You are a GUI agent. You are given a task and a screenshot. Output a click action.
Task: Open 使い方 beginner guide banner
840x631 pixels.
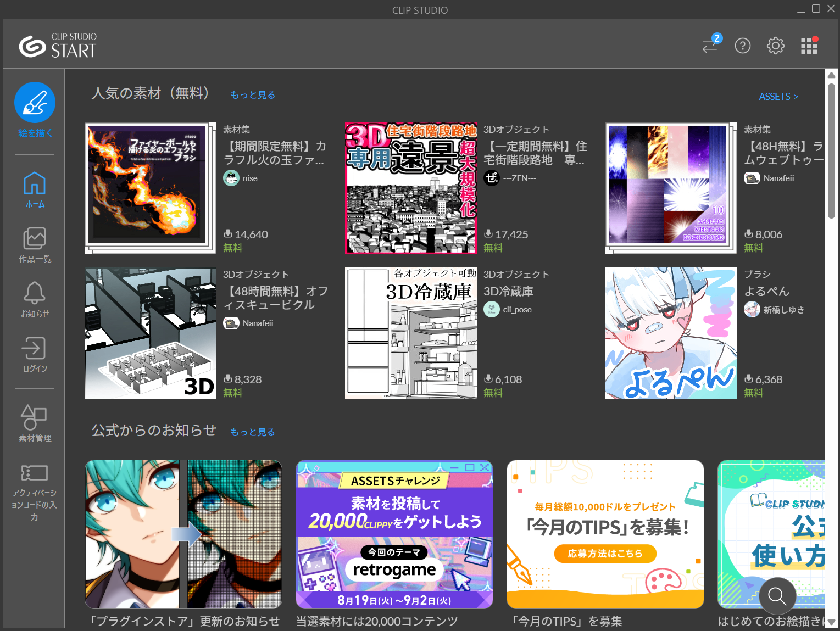[771, 534]
